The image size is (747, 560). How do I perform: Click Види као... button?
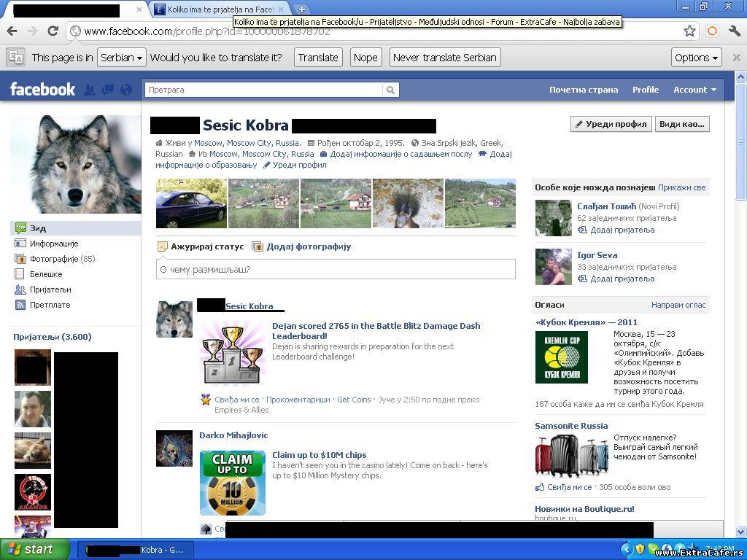tap(682, 124)
